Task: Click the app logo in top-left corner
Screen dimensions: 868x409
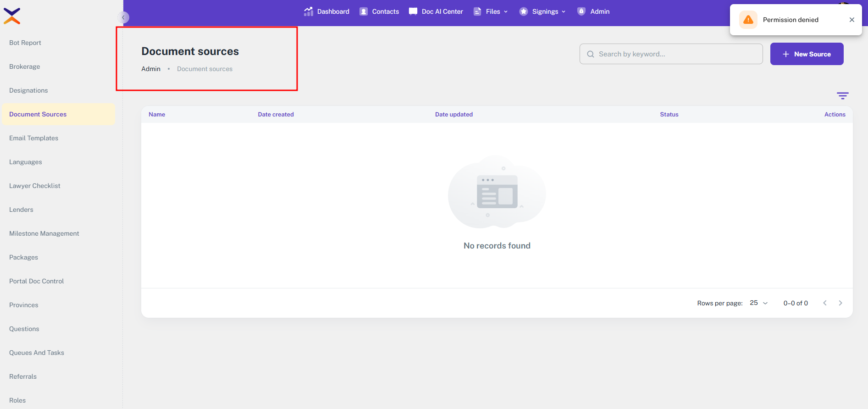Action: (x=12, y=16)
